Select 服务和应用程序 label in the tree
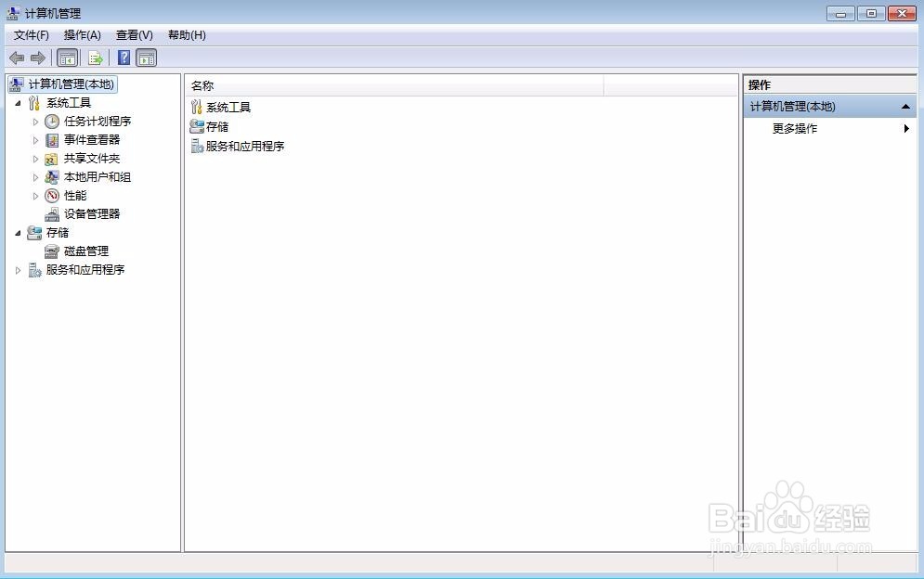This screenshot has width=924, height=579. [x=85, y=270]
